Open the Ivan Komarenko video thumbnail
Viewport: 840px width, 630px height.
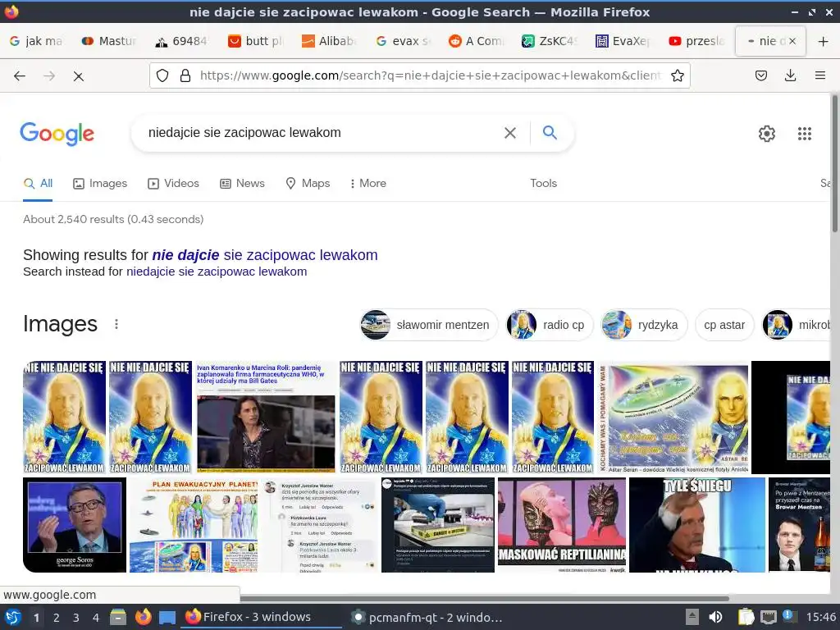(x=266, y=417)
